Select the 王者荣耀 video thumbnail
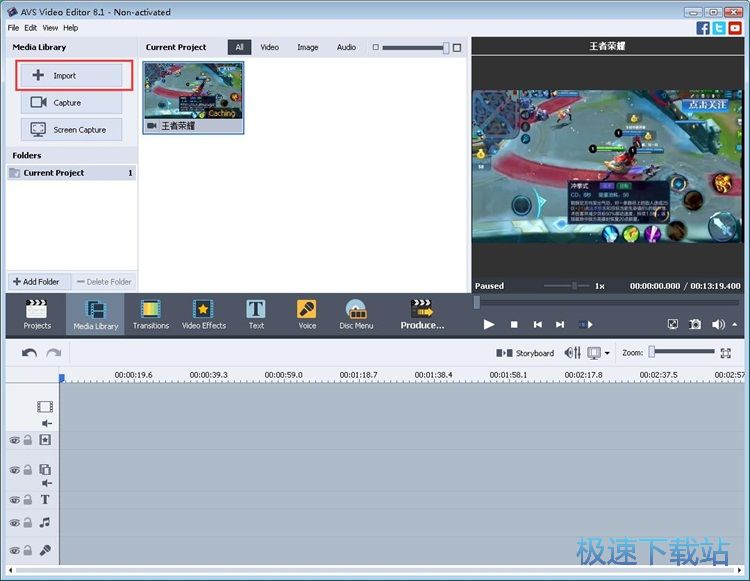 click(193, 98)
